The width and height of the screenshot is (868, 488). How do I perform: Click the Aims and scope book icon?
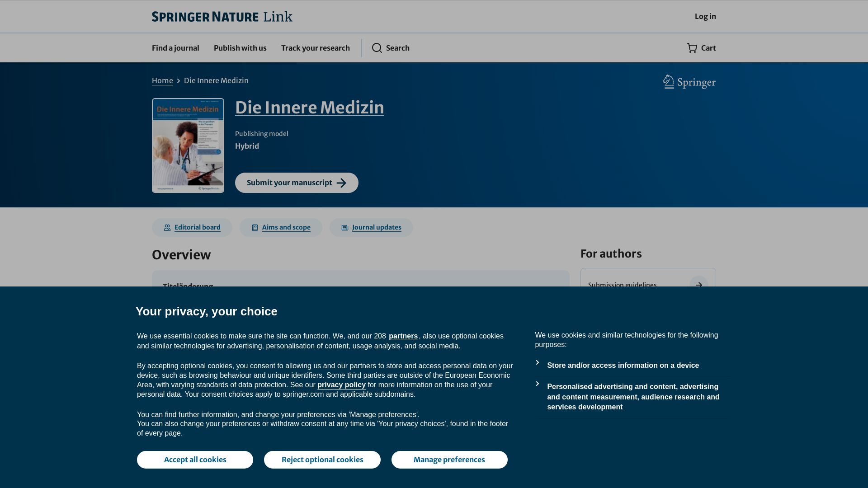[x=255, y=228]
